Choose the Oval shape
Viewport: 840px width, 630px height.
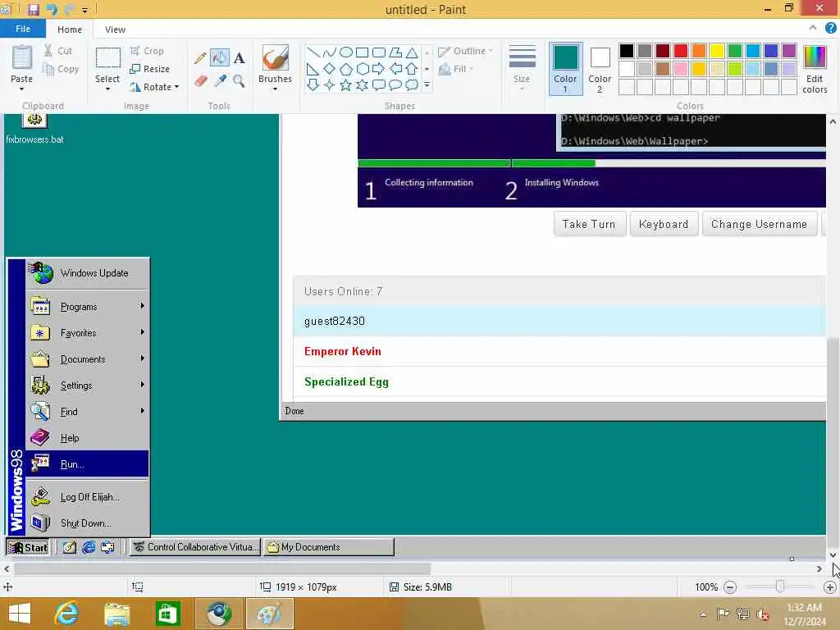pyautogui.click(x=346, y=52)
